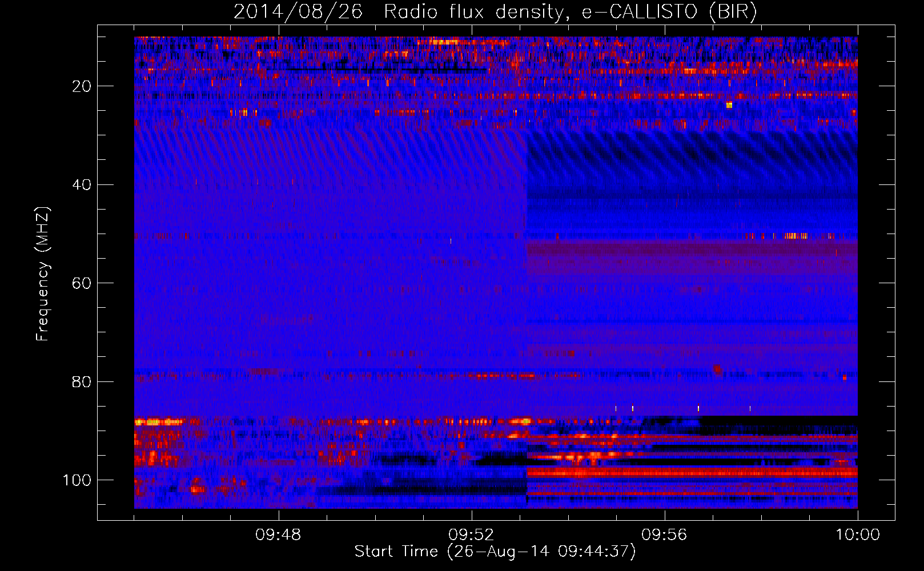Click the plot title '2014/08/26 Radio flux density, e-CALLISTO (BIR)'
Image resolution: width=924 pixels, height=571 pixels.
[495, 11]
